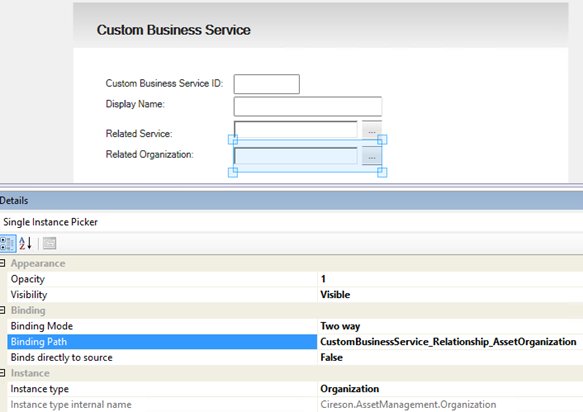Collapse the Binding property category
The height and width of the screenshot is (412, 583).
tap(2, 310)
